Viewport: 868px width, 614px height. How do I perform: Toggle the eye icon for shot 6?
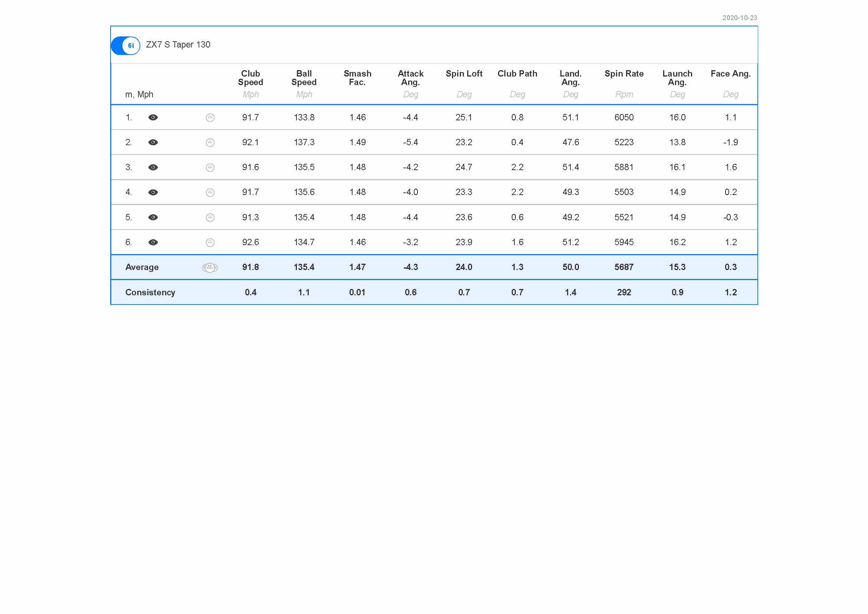153,243
